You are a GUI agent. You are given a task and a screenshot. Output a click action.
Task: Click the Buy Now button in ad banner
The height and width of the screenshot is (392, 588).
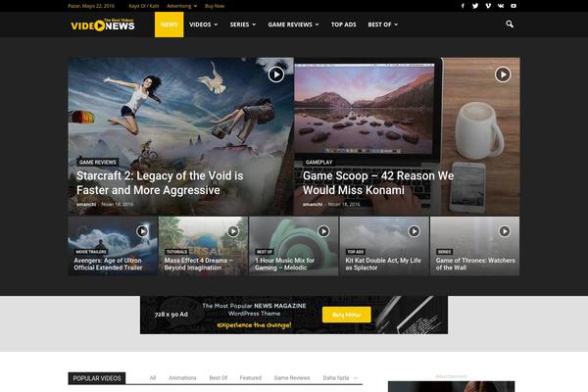tap(347, 315)
